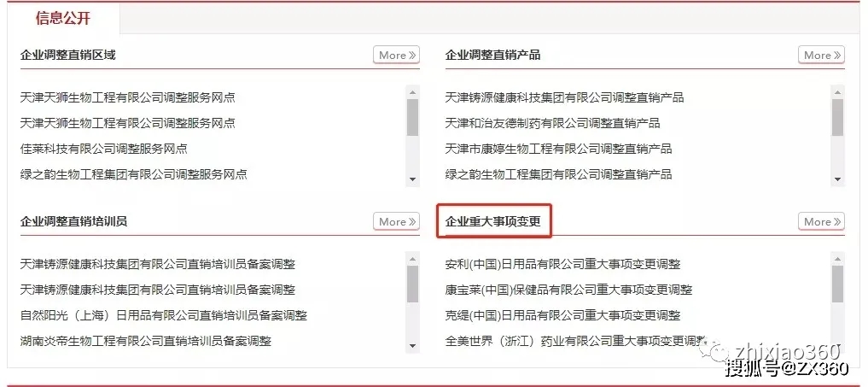Open 佳莱科技有限公司调整服务网点 link
Viewport: 868px width, 387px height.
click(103, 149)
